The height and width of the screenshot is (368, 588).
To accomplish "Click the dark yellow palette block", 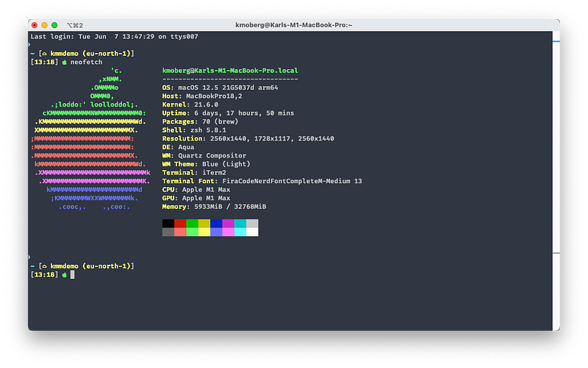I will [x=204, y=224].
